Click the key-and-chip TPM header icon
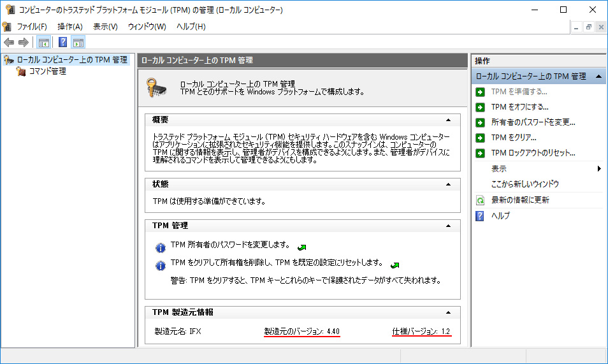 pos(156,88)
